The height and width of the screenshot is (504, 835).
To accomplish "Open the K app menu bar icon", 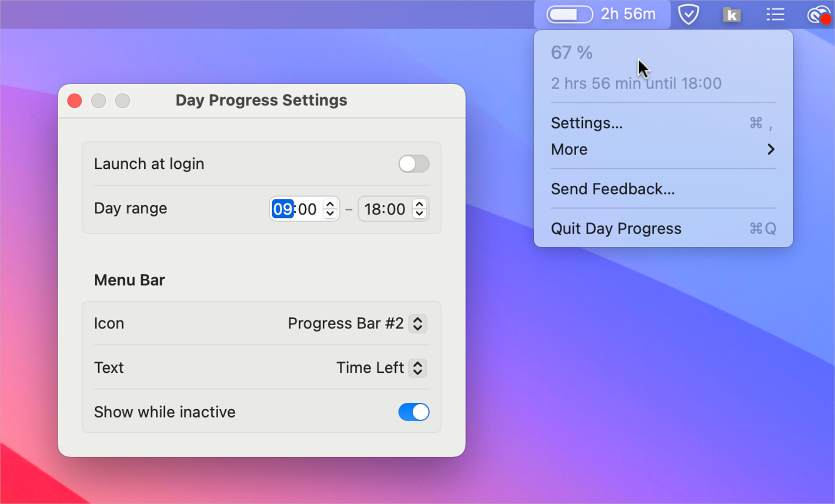I will (x=731, y=15).
